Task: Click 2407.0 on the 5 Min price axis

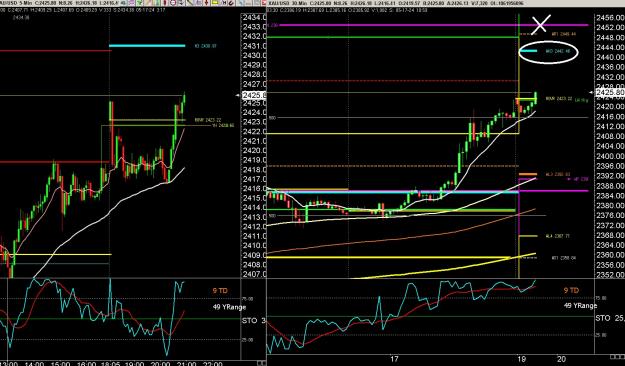Action: [254, 274]
